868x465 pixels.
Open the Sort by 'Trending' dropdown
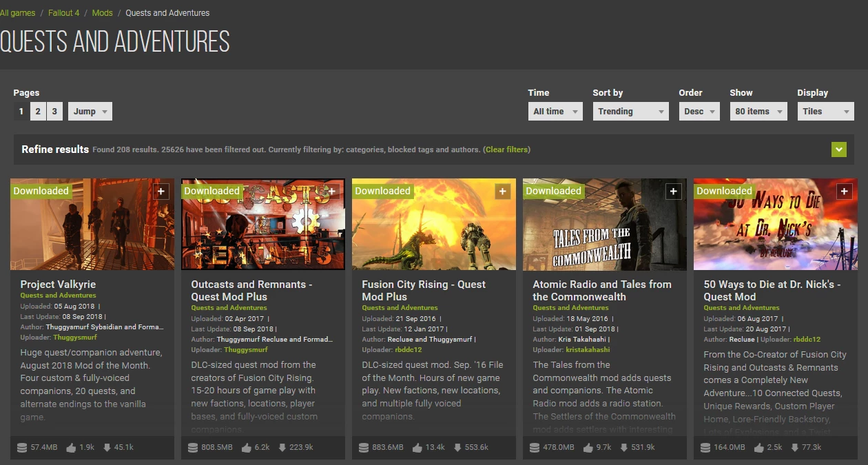click(630, 112)
